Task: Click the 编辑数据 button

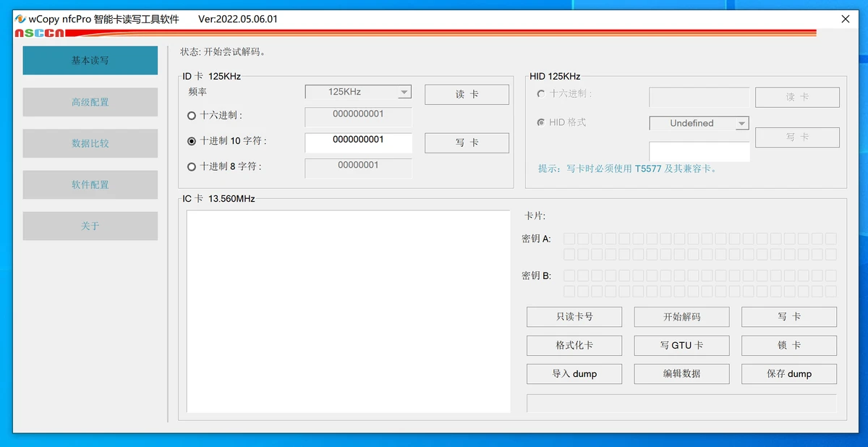Action: 682,374
